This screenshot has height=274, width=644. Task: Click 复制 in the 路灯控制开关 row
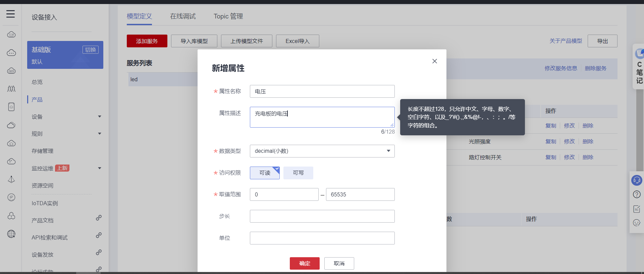tap(551, 157)
